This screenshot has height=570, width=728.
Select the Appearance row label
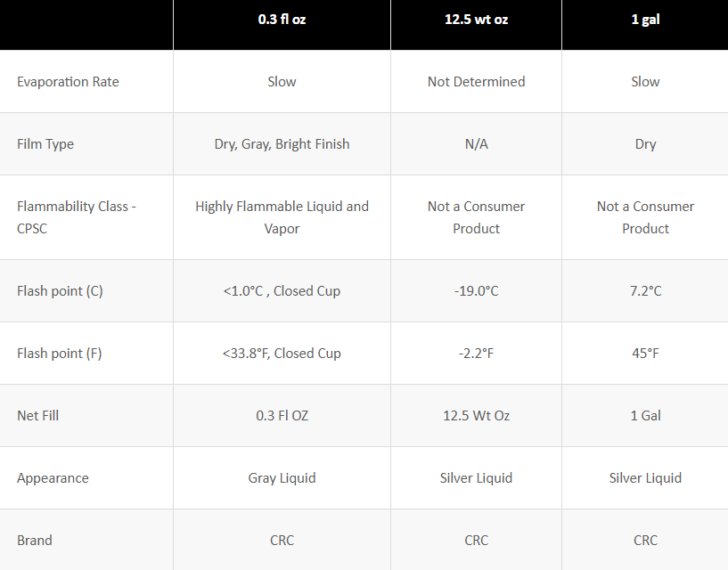click(53, 478)
